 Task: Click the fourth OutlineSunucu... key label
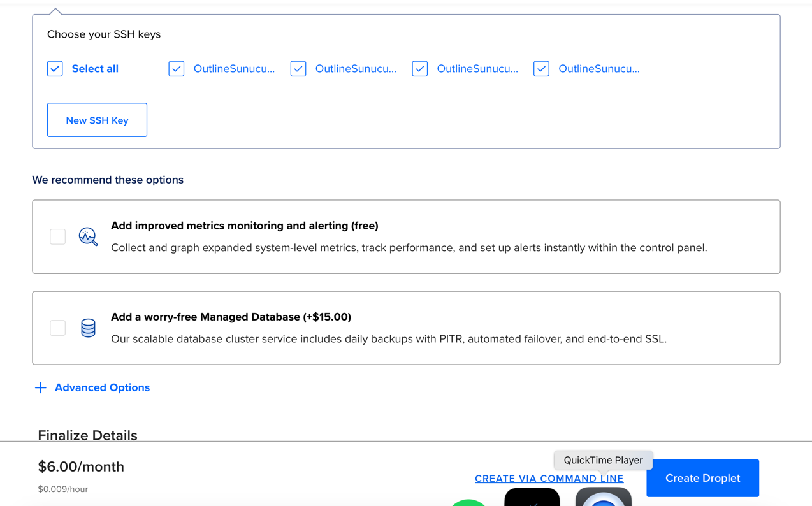point(599,69)
